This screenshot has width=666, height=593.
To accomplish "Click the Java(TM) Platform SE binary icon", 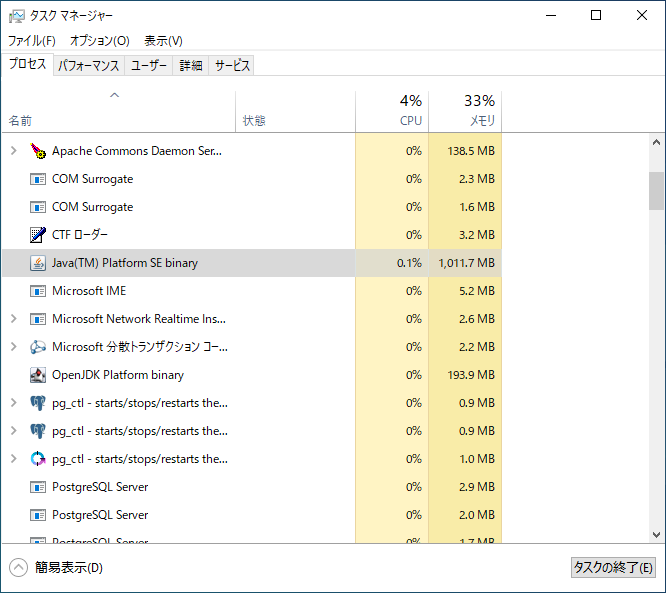I will pos(38,263).
